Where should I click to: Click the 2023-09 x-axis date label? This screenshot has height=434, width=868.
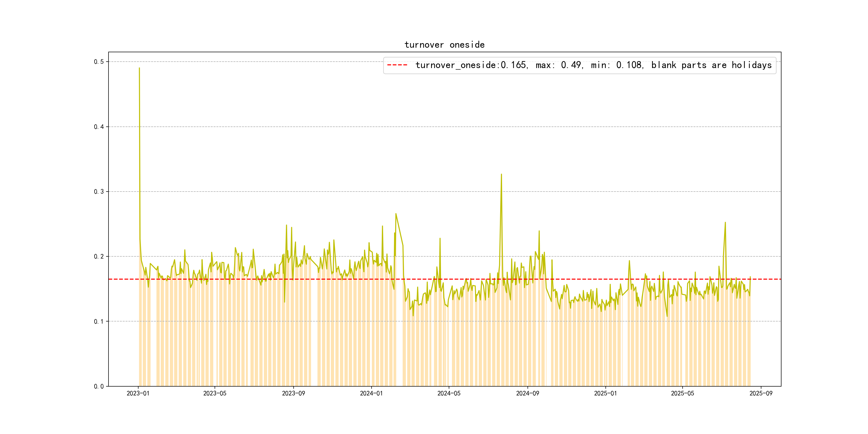pyautogui.click(x=293, y=394)
